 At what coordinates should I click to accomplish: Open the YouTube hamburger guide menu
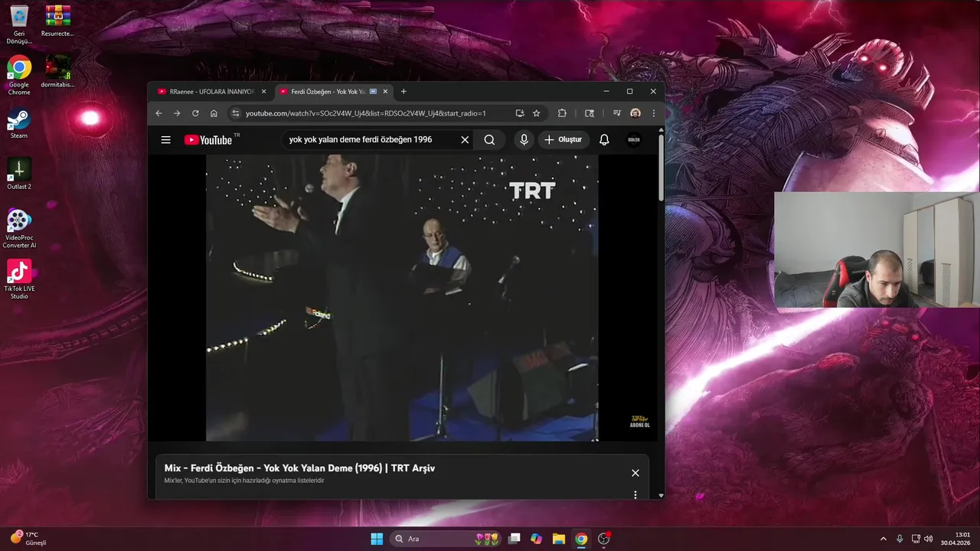tap(166, 140)
